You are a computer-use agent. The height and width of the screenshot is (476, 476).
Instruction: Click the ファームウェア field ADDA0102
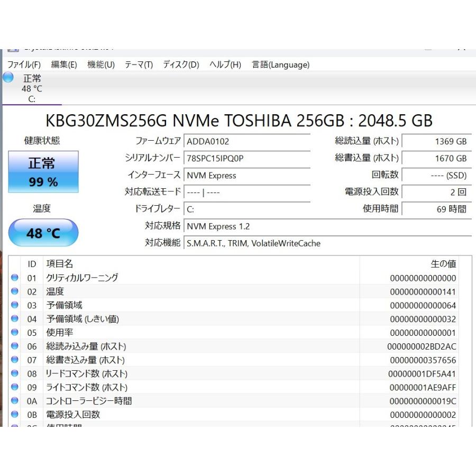tap(247, 141)
